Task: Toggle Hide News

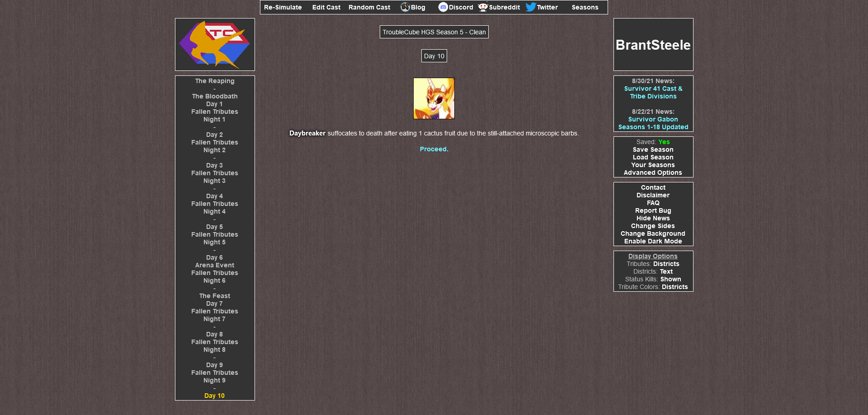Action: tap(653, 218)
